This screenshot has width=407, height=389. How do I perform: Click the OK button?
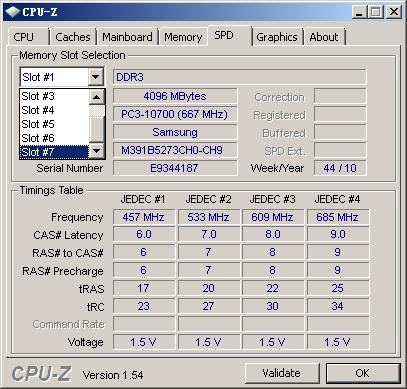[363, 373]
